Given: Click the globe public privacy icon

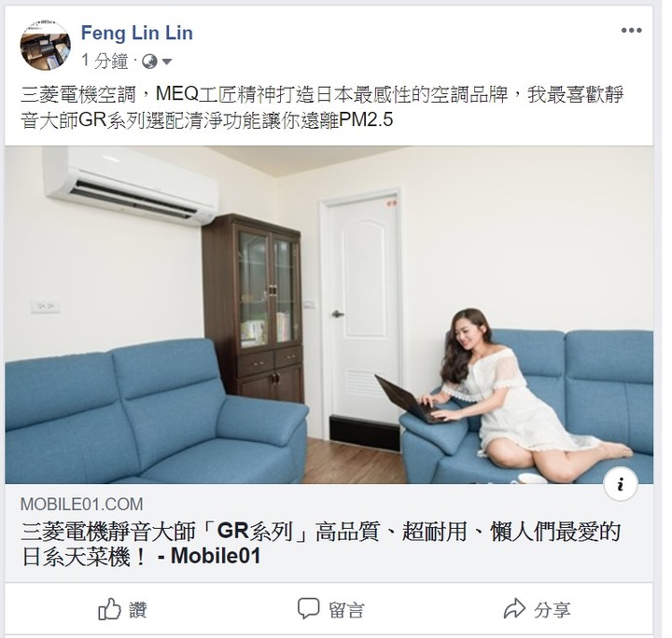Looking at the screenshot, I should pyautogui.click(x=149, y=62).
